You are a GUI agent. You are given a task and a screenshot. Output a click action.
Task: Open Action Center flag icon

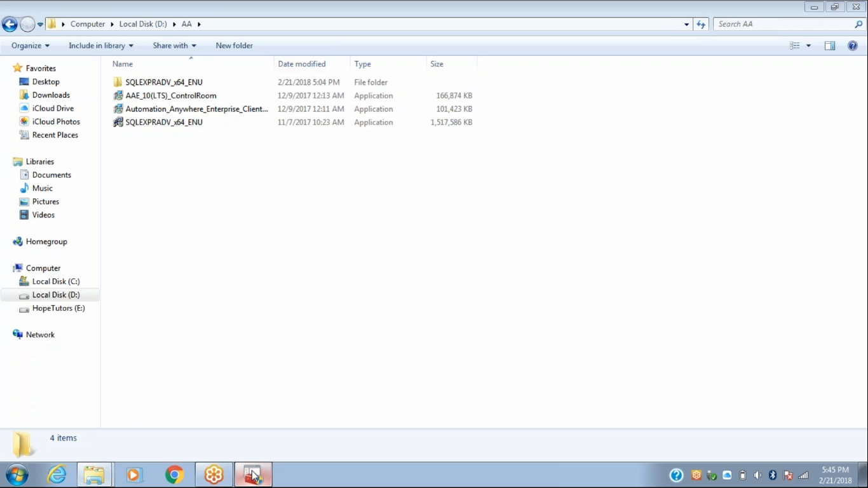[x=788, y=475]
